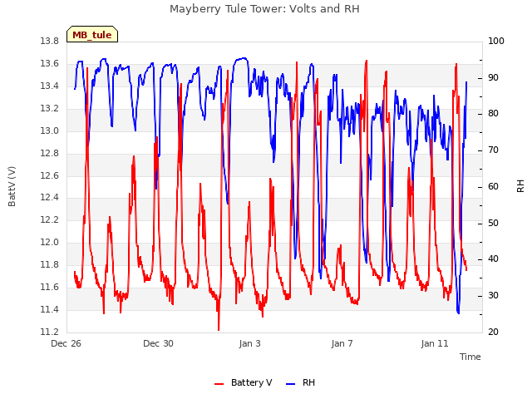Click the 20 RH tick label

[x=493, y=332]
